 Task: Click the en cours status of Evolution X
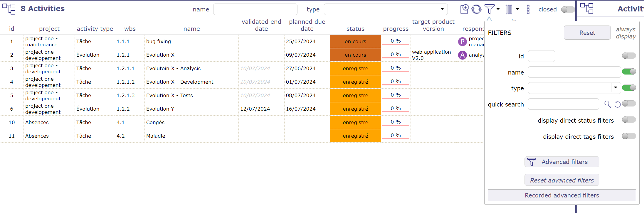pyautogui.click(x=355, y=55)
